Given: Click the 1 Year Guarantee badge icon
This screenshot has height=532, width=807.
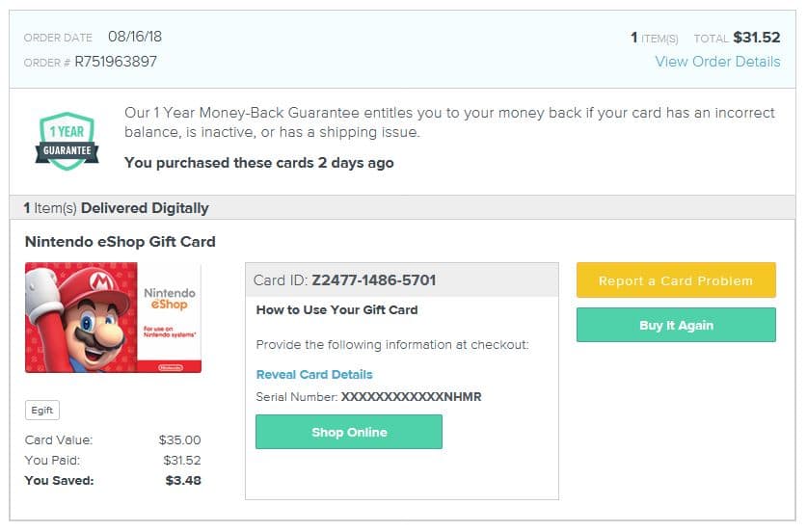Looking at the screenshot, I should 67,141.
